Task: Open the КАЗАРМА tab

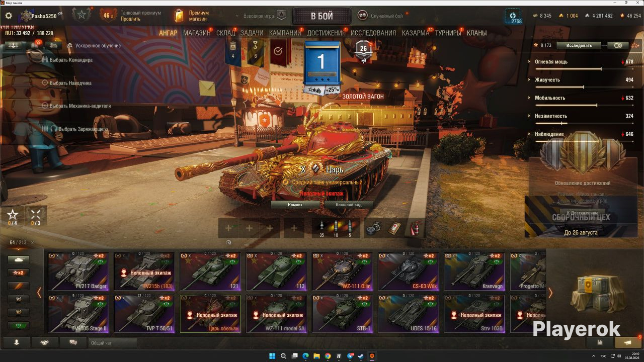Action: pyautogui.click(x=415, y=33)
